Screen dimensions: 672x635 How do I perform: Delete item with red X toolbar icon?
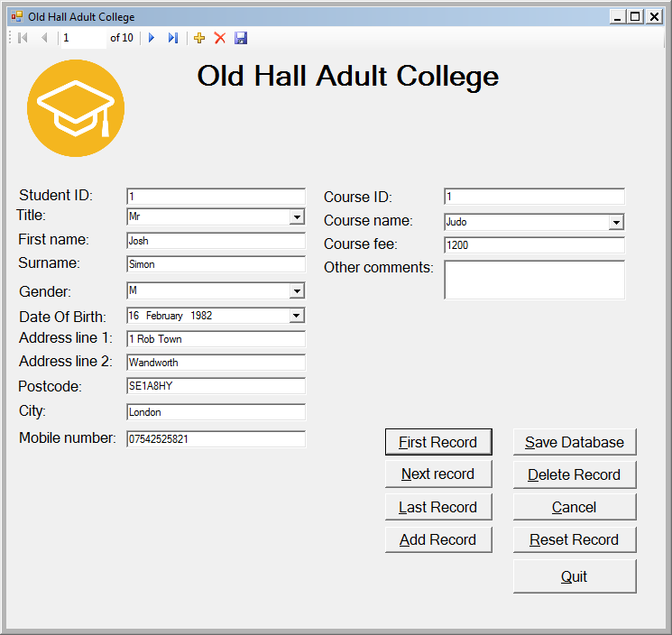click(220, 38)
